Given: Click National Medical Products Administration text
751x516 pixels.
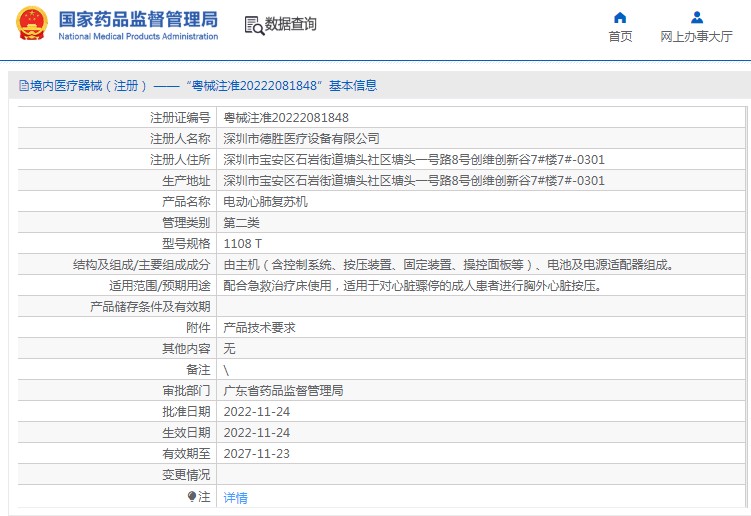Looking at the screenshot, I should click(x=138, y=36).
